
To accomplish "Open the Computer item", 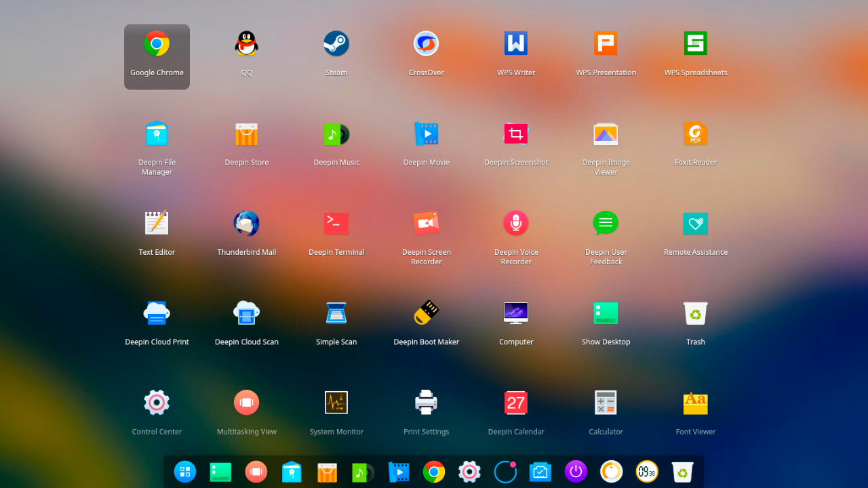I will pos(516,313).
